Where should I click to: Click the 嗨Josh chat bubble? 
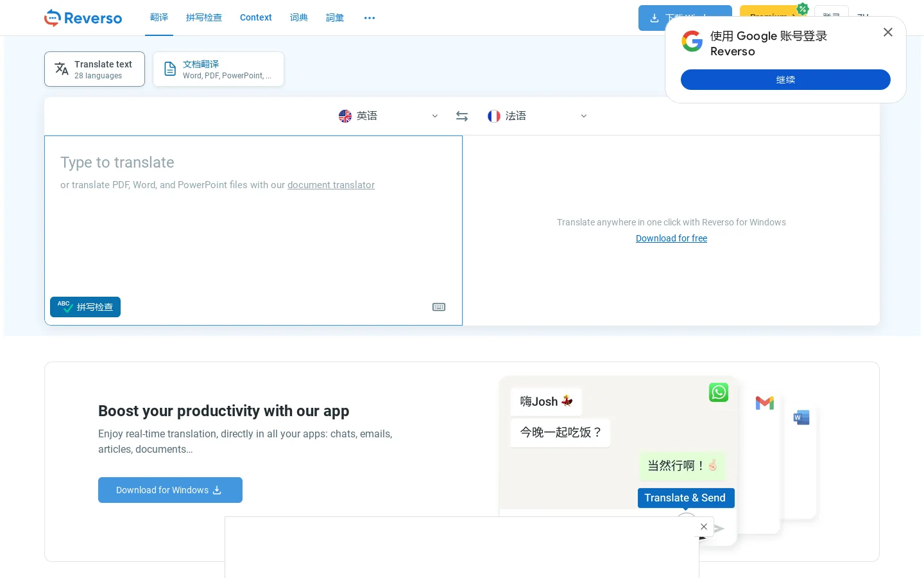click(x=546, y=401)
